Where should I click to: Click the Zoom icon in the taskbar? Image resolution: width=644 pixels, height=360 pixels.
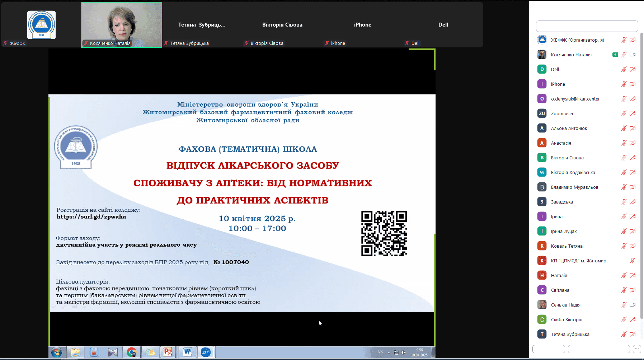206,352
